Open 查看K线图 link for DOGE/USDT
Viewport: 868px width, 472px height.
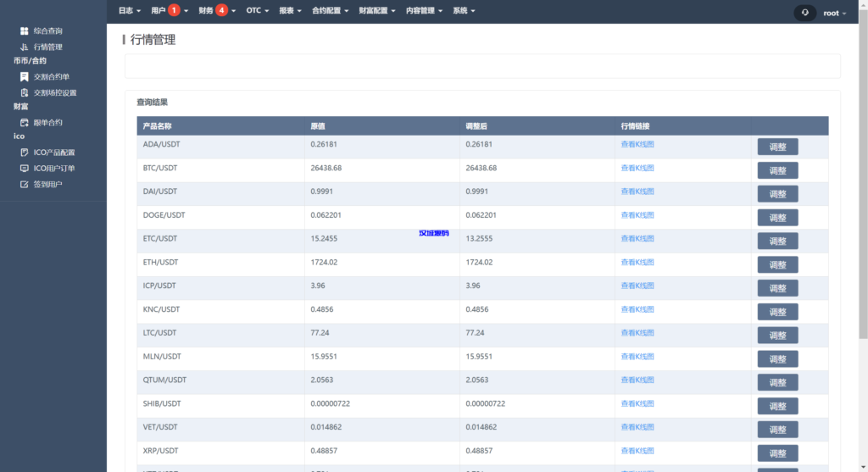coord(637,215)
